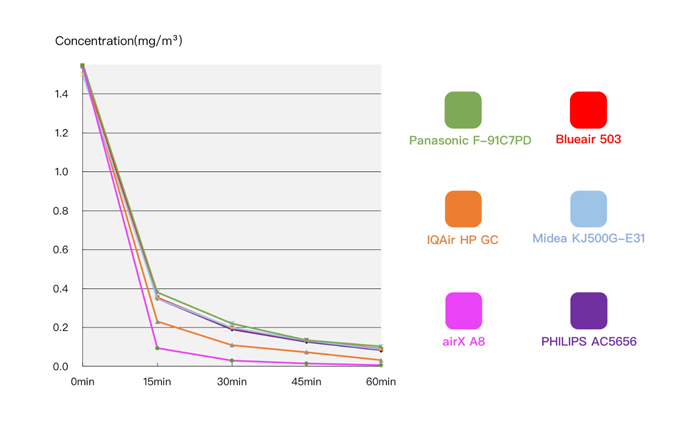The width and height of the screenshot is (700, 424).
Task: Click the Panasonic F-91C7PD legend label
Action: click(470, 140)
